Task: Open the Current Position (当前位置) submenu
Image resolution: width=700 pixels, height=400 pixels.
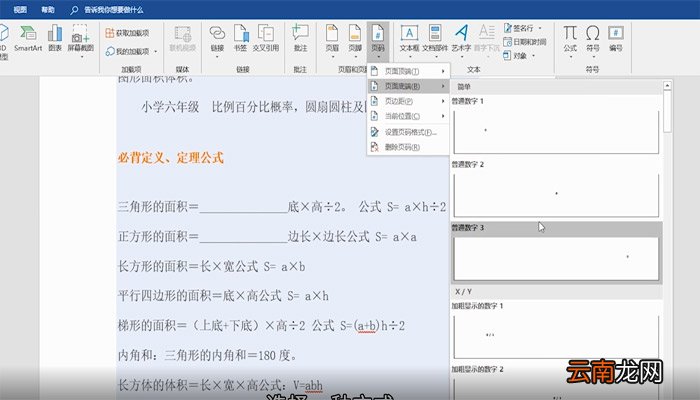Action: click(408, 116)
